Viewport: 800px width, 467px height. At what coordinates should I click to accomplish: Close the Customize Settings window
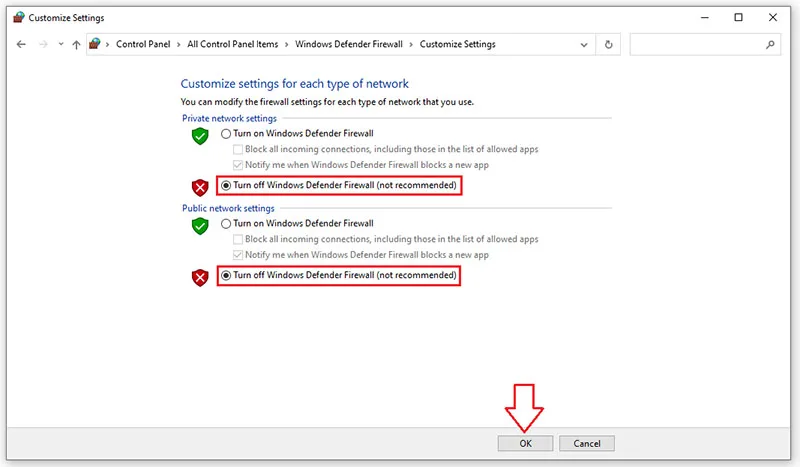pos(773,17)
